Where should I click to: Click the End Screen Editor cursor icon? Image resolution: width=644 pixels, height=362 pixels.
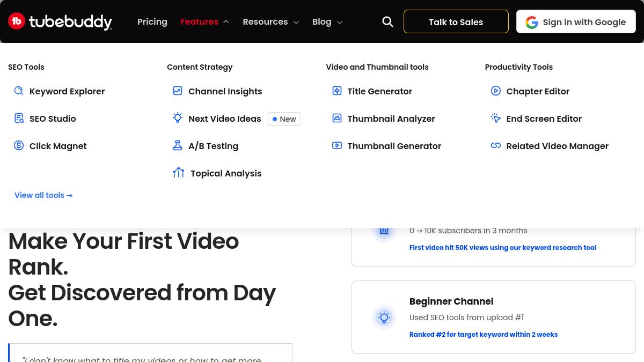[x=496, y=118]
